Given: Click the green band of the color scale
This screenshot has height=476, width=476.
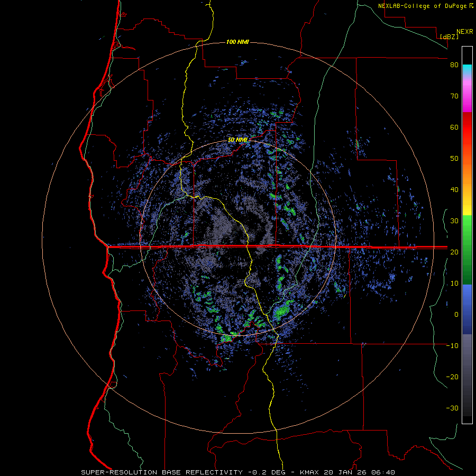Looking at the screenshot, I should point(467,250).
